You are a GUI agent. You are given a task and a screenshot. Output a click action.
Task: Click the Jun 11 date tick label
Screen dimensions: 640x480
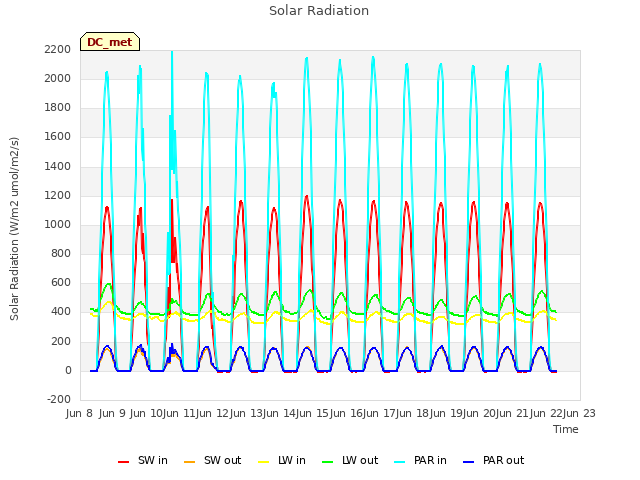tap(177, 413)
